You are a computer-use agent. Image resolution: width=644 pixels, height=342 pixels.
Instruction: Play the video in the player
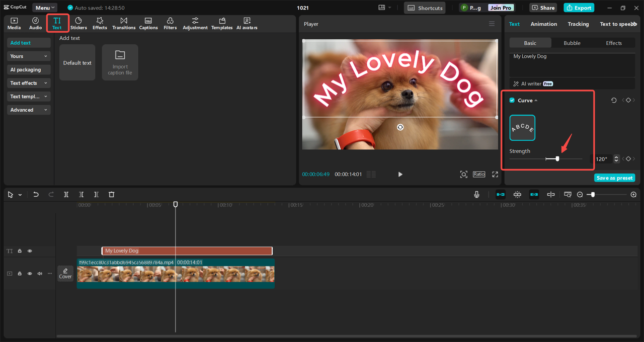point(400,174)
